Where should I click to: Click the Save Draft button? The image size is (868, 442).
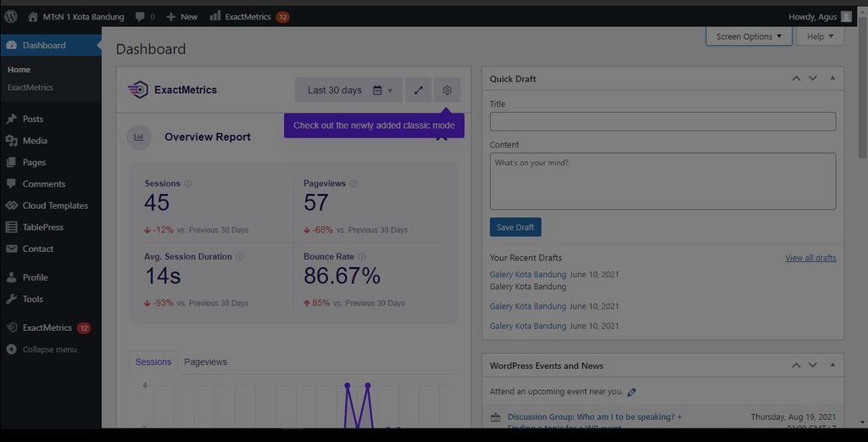515,227
